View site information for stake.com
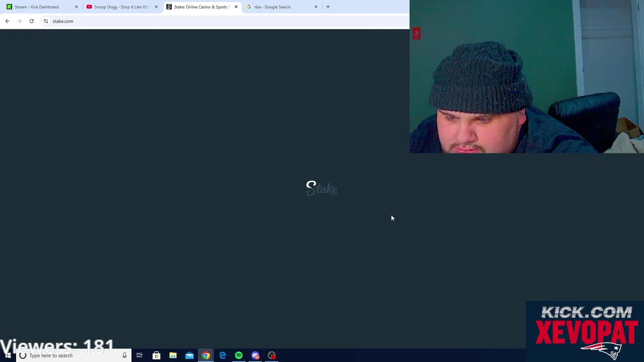The image size is (644, 362). pyautogui.click(x=46, y=21)
